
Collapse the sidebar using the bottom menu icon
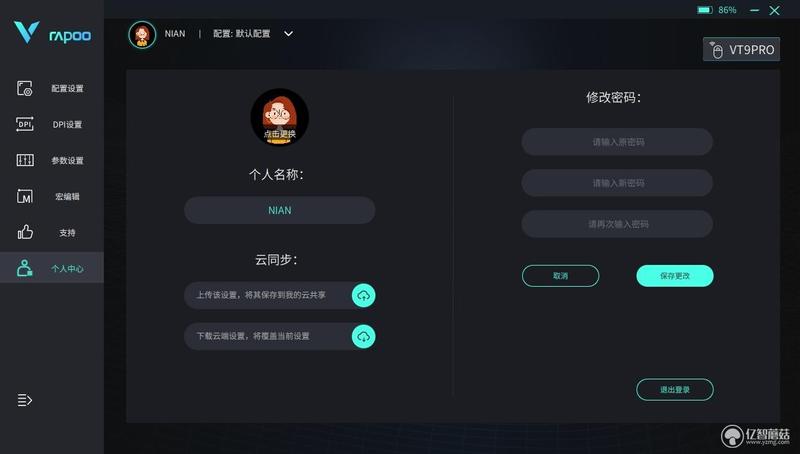click(24, 400)
